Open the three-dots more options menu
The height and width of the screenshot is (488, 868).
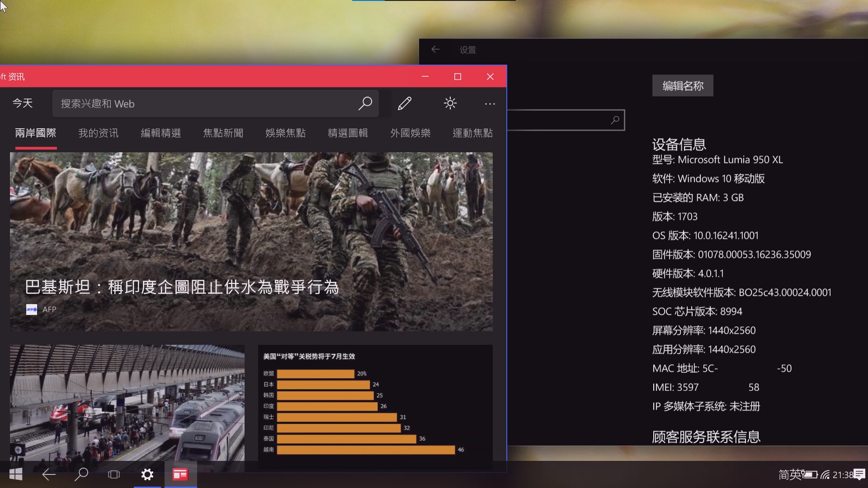click(490, 103)
